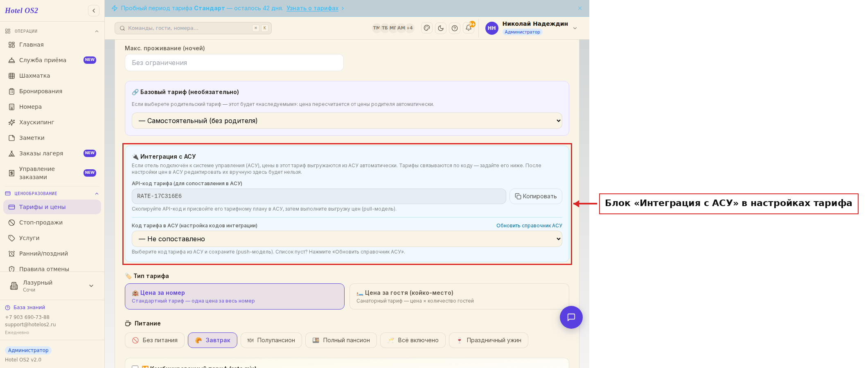Click the TM team member avatar
This screenshot has width=868, height=368.
coord(376,28)
